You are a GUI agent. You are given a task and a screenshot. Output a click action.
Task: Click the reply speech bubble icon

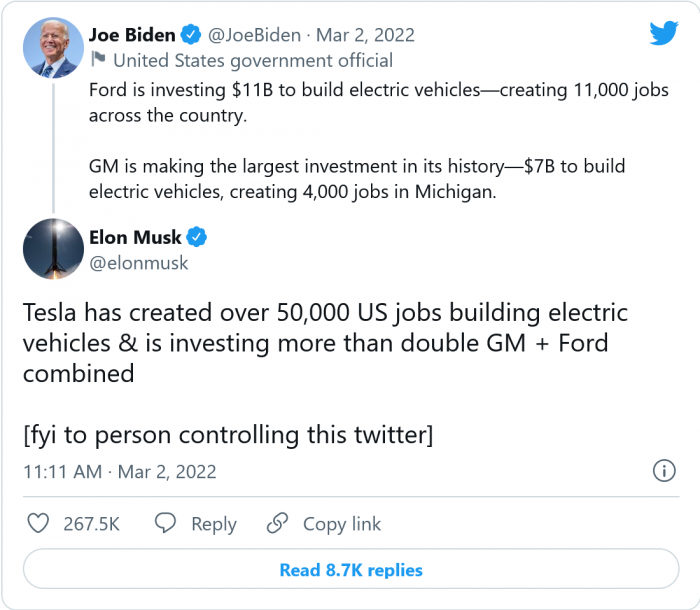tap(166, 524)
